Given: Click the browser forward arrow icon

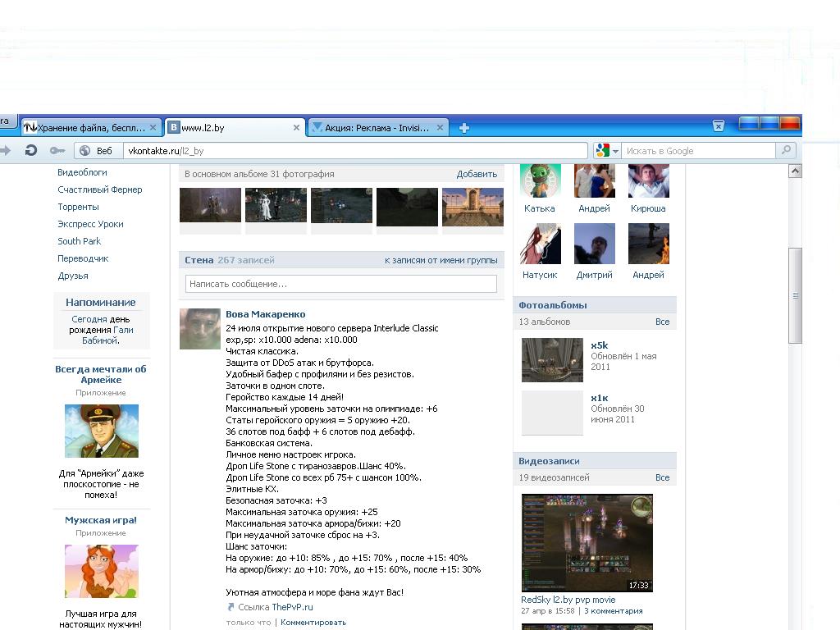Looking at the screenshot, I should pyautogui.click(x=5, y=151).
